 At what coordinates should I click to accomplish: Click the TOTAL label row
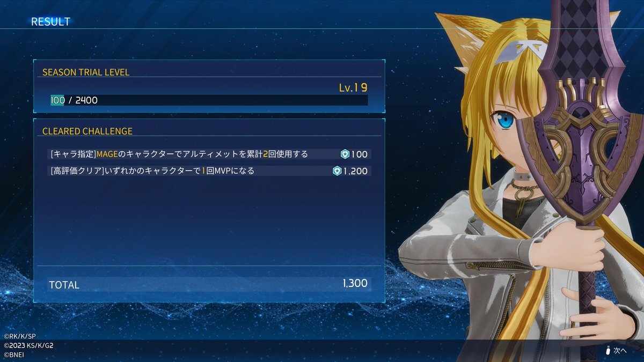point(209,284)
